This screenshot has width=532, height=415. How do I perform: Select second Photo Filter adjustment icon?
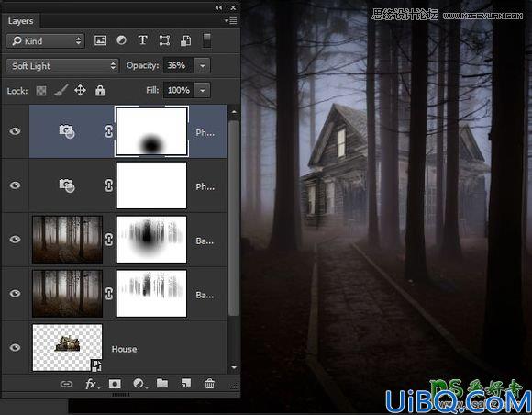point(67,185)
